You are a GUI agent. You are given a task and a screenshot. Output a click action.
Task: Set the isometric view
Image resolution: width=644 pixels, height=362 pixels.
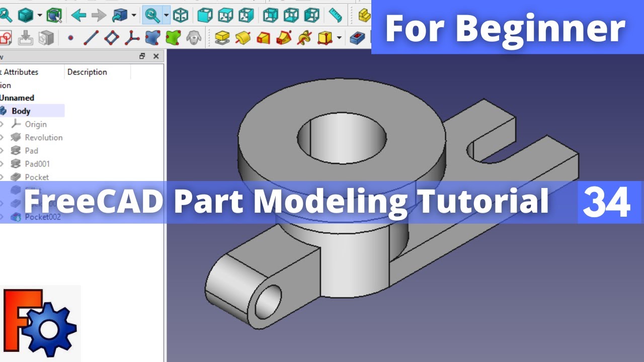pos(181,16)
